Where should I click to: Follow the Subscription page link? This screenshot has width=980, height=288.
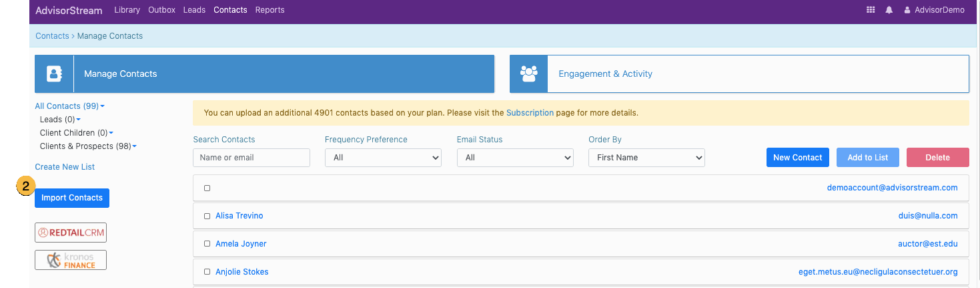click(x=530, y=113)
